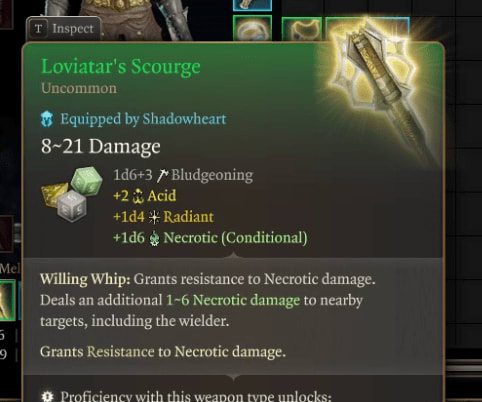Select the ring inventory slot
This screenshot has width=482, height=402.
(x=252, y=28)
